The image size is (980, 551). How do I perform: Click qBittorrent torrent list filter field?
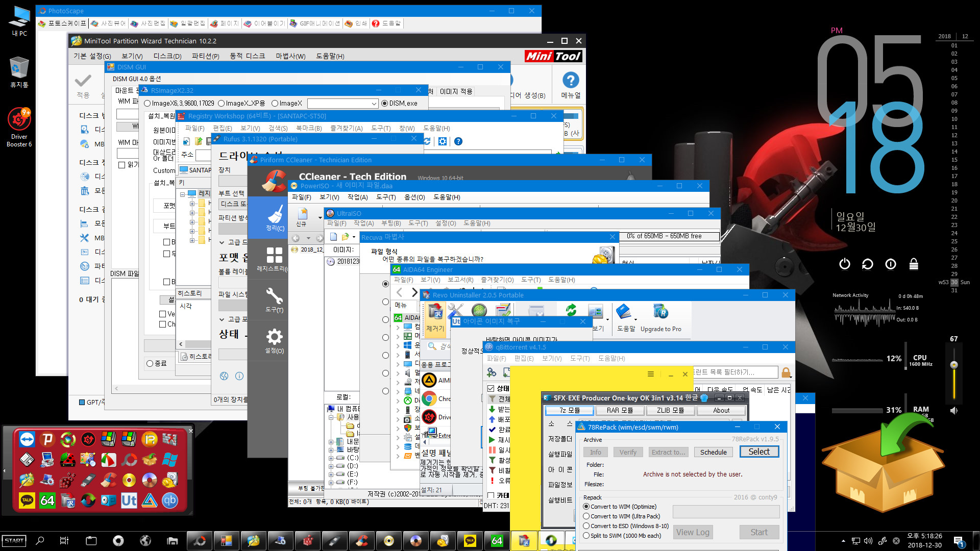(735, 372)
